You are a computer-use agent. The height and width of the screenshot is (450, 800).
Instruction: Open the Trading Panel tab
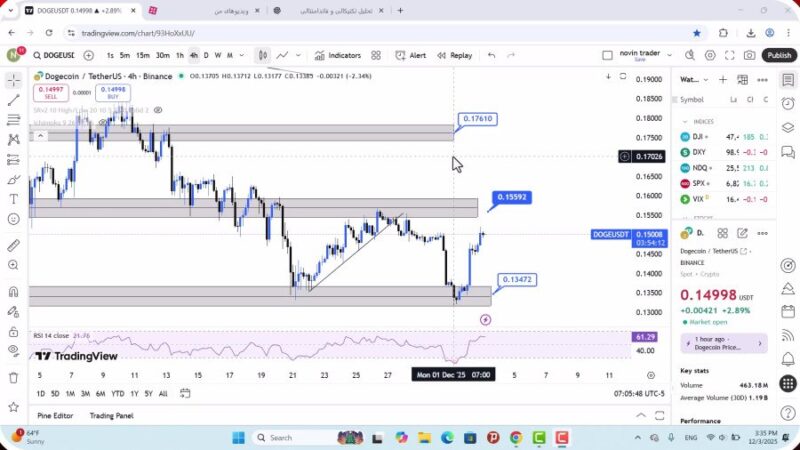pyautogui.click(x=111, y=416)
